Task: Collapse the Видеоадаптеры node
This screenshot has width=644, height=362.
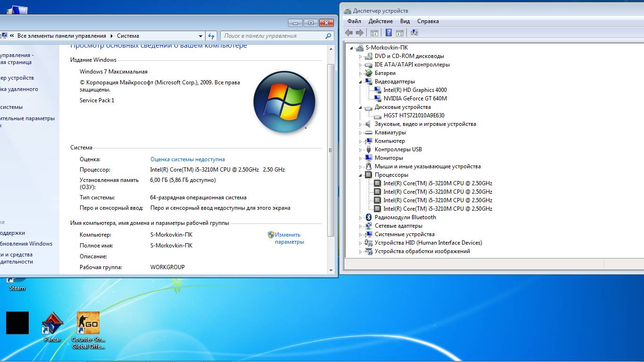Action: (x=360, y=82)
